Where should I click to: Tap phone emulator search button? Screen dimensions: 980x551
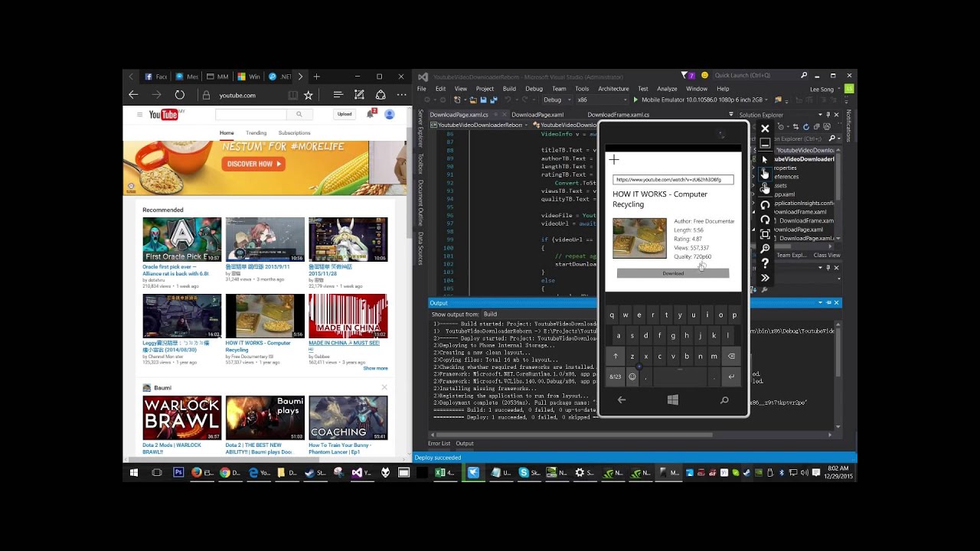[x=724, y=399]
